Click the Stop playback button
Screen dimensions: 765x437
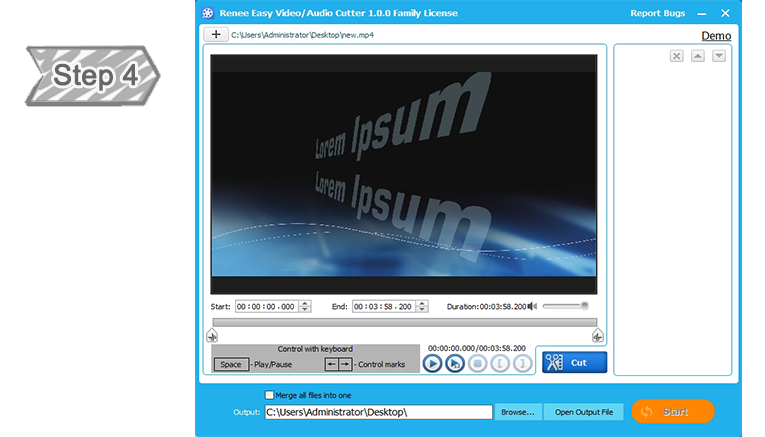pyautogui.click(x=477, y=364)
